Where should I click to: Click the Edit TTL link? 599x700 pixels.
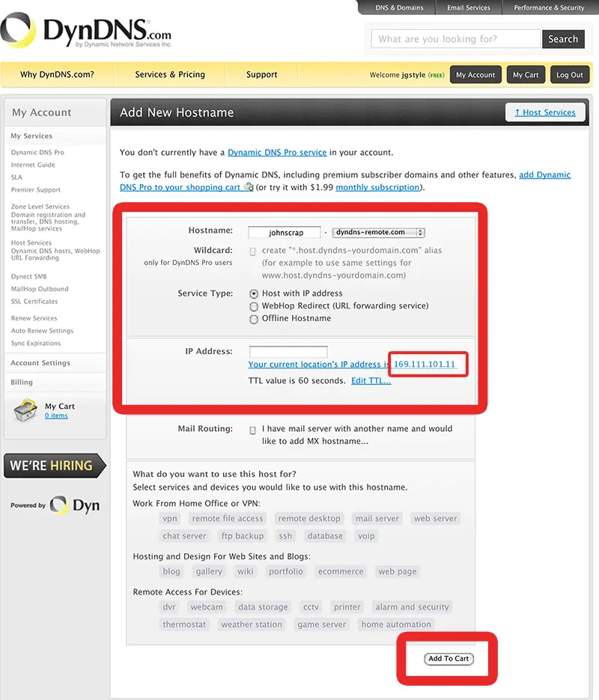371,381
